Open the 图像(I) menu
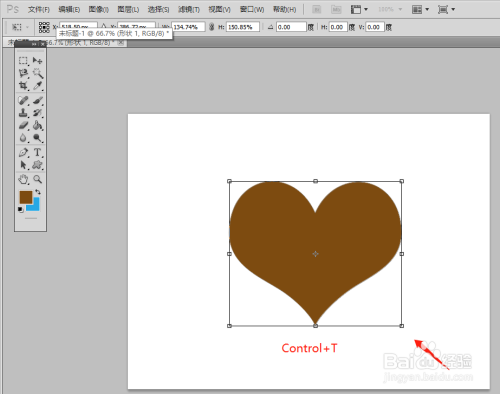 click(x=99, y=9)
